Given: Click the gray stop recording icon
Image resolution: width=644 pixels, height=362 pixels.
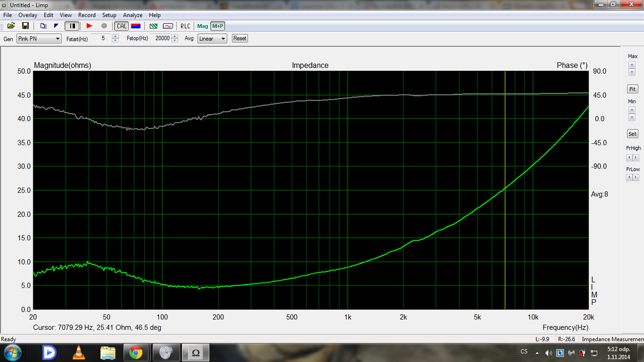Looking at the screenshot, I should [104, 26].
